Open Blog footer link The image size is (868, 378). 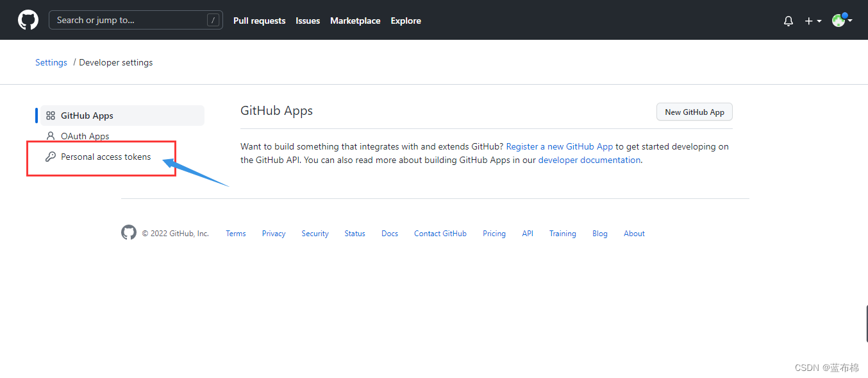pyautogui.click(x=600, y=234)
